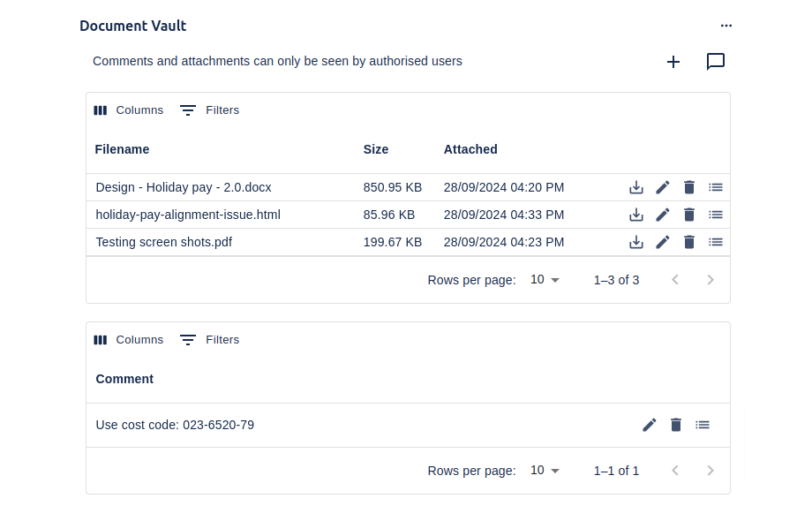Add a comment using speech bubble icon
This screenshot has height=506, width=812.
pos(716,62)
